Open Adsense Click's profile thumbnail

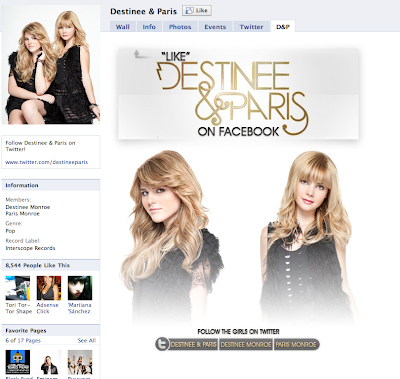49,288
